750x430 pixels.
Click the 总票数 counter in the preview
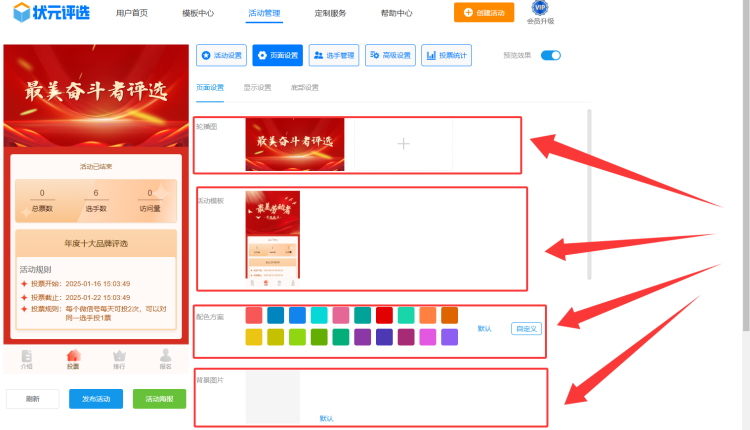click(x=42, y=200)
